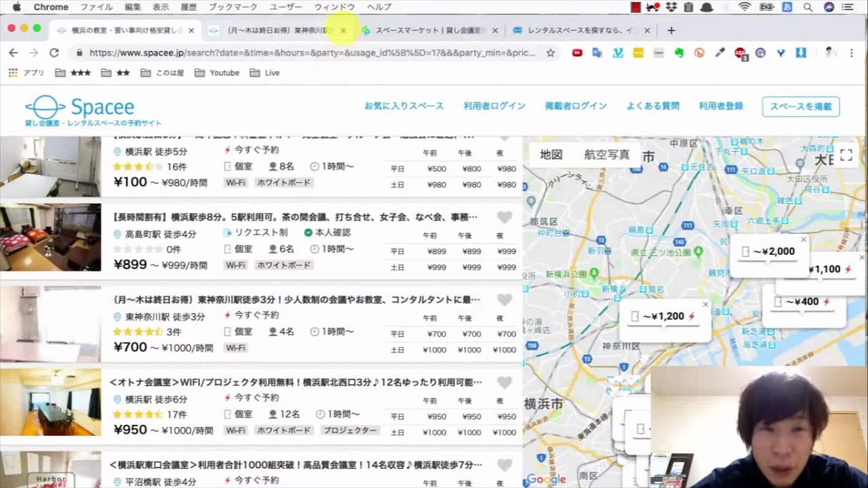Open 利用者登録 link
This screenshot has height=488, width=868.
click(x=721, y=106)
